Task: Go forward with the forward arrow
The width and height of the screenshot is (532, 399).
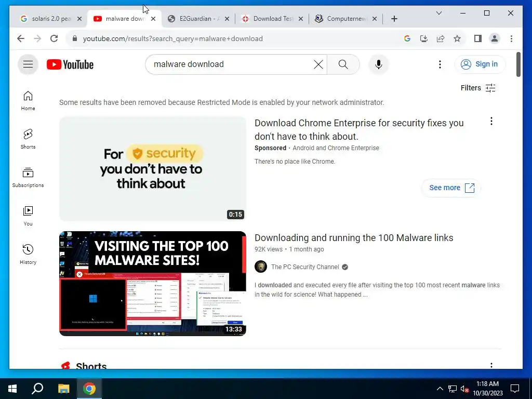Action: click(x=37, y=38)
